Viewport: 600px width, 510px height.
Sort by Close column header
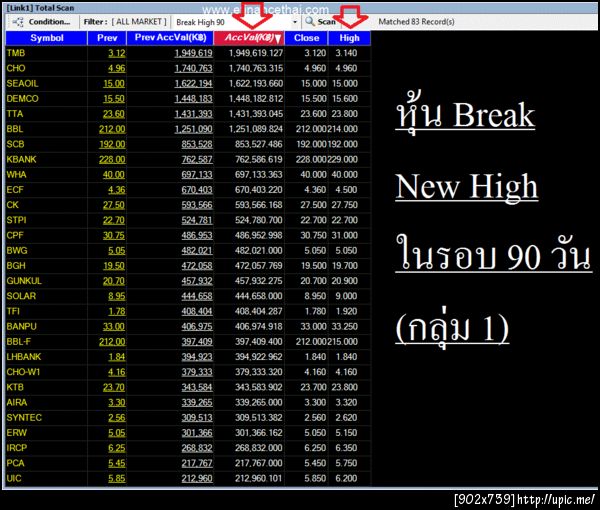click(x=306, y=38)
